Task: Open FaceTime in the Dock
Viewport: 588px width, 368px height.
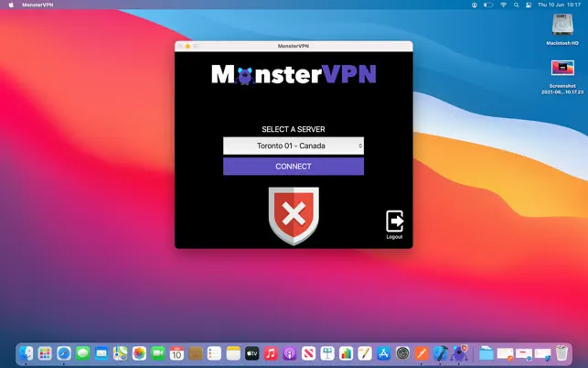Action: click(x=158, y=353)
